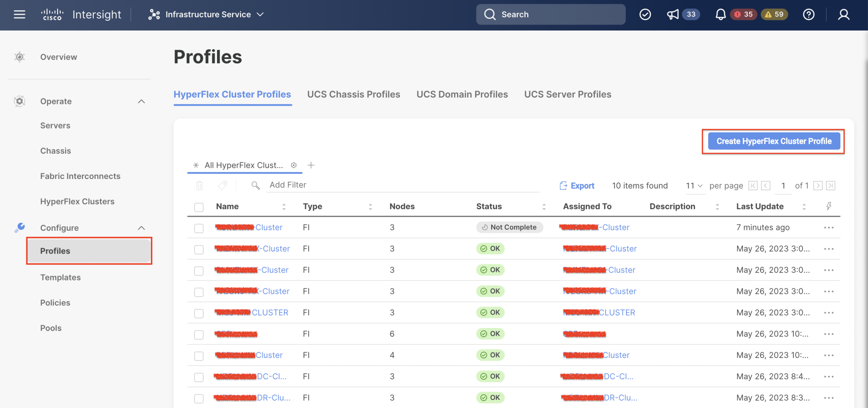Open the Infrastructure Service service selector

[207, 14]
